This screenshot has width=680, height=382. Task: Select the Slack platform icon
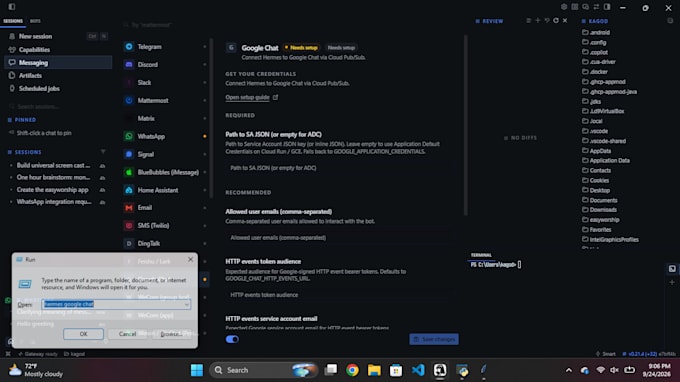[x=129, y=82]
